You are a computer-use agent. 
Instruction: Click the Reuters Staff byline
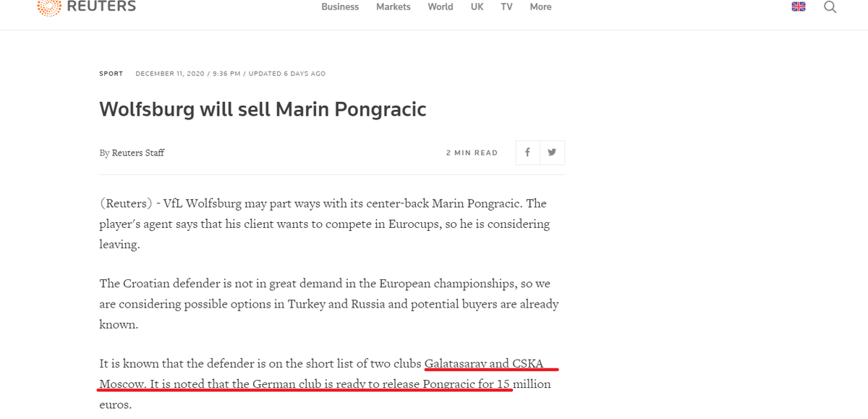pos(138,153)
